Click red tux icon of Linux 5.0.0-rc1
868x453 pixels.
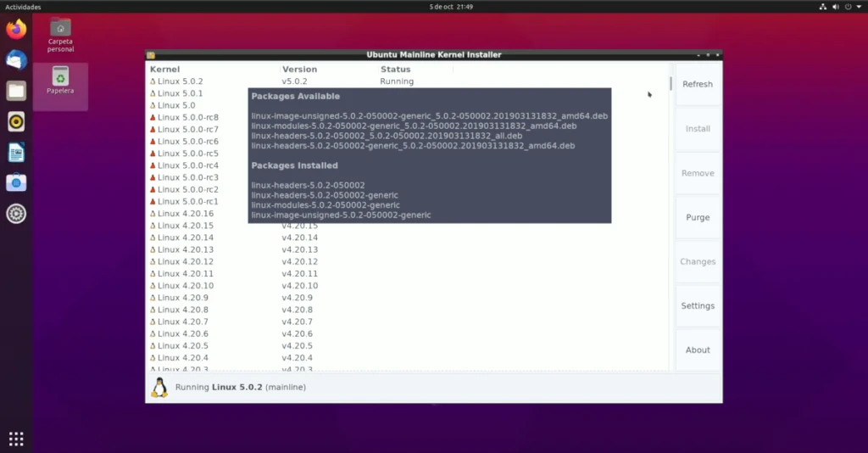pos(153,202)
